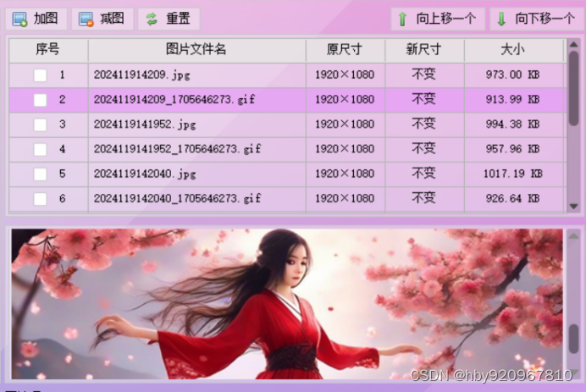Click the 原尺寸 column header
Viewport: 586px width, 392px height.
(x=345, y=49)
